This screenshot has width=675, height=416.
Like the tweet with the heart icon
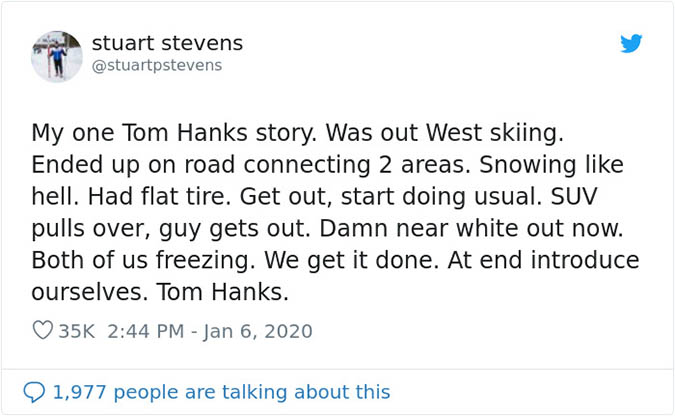pyautogui.click(x=42, y=331)
